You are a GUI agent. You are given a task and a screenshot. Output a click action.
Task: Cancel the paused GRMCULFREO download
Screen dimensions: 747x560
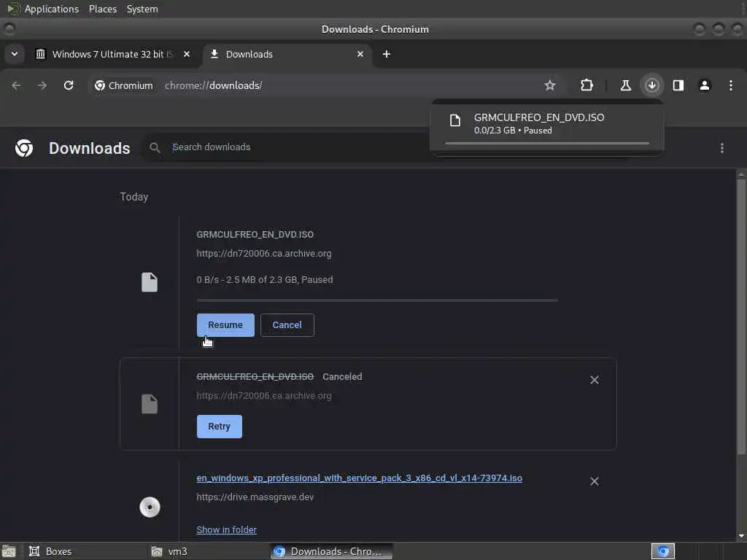[x=287, y=324]
